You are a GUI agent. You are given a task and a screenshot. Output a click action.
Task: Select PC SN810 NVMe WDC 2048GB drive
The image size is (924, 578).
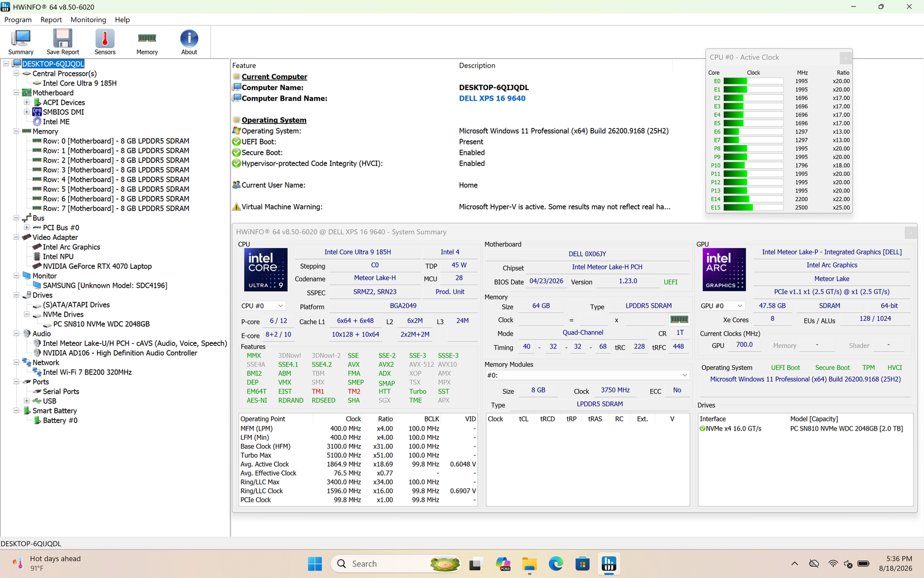pyautogui.click(x=102, y=324)
